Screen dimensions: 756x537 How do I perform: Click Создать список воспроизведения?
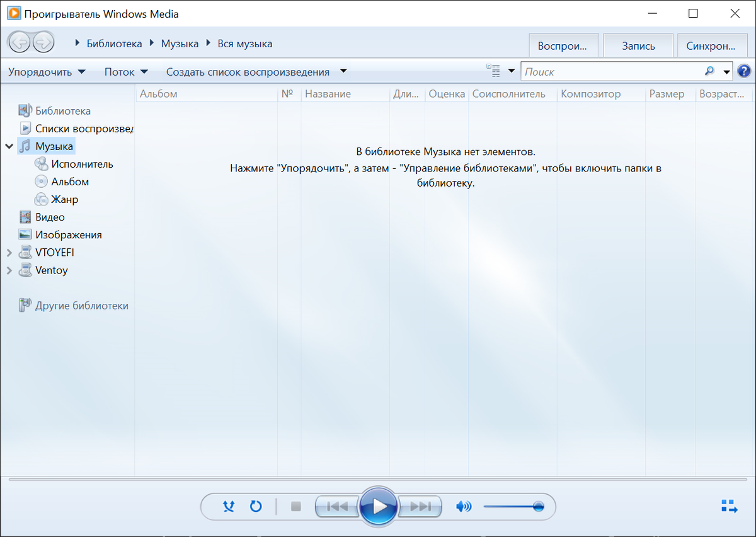248,72
